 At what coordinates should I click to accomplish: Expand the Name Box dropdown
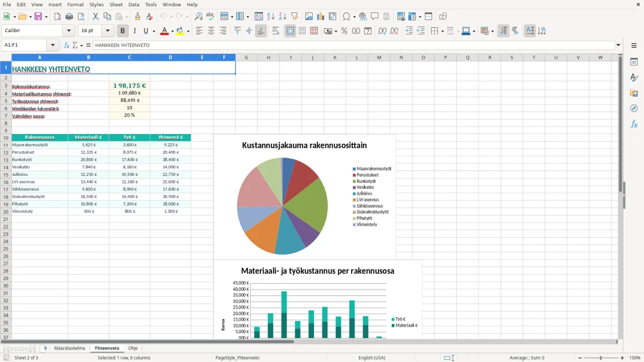(x=53, y=46)
